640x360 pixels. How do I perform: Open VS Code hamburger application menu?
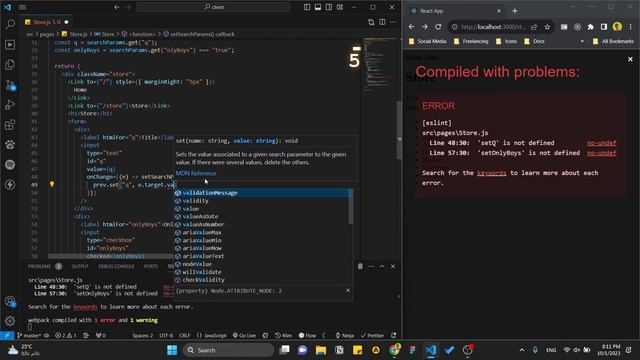pyautogui.click(x=22, y=7)
